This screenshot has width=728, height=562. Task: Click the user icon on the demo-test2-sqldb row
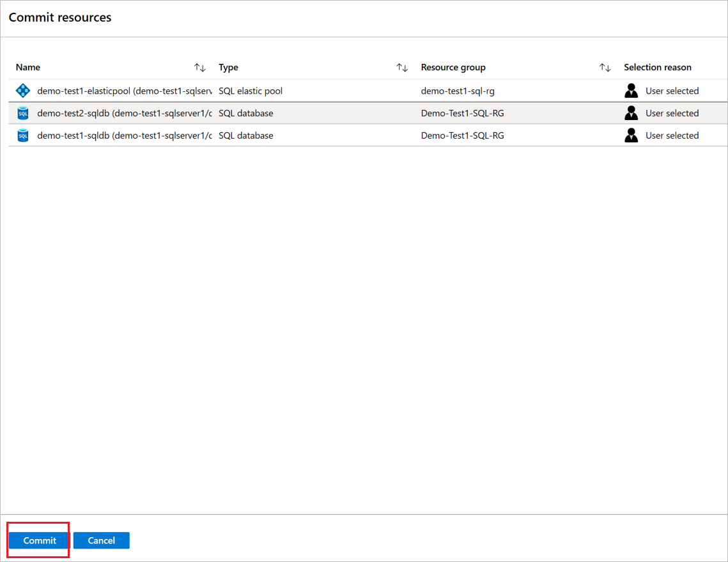click(631, 112)
